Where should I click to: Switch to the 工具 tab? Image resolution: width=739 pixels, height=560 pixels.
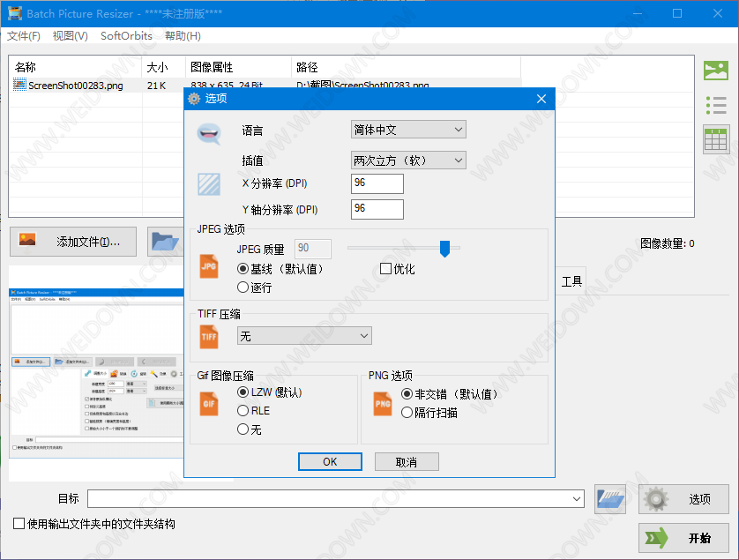pos(571,281)
